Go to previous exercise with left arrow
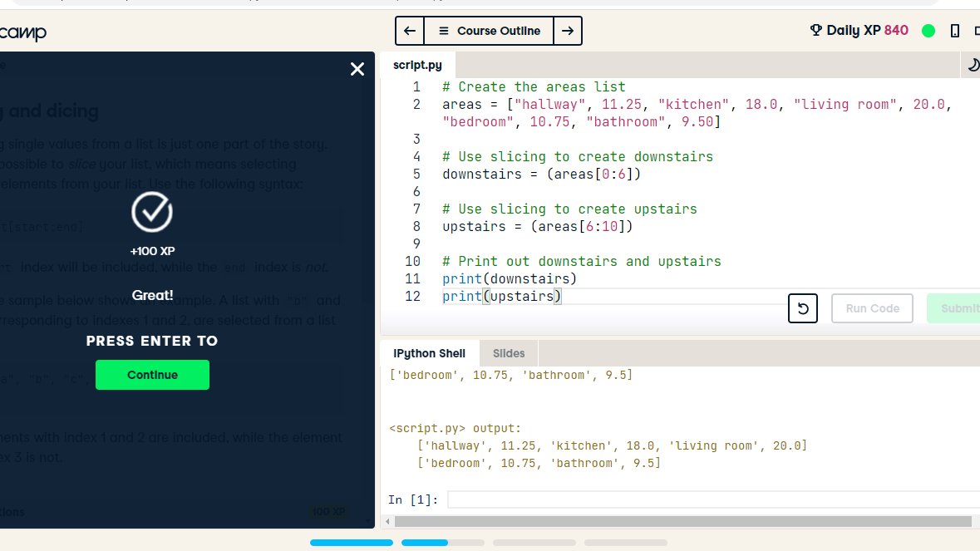 410,31
